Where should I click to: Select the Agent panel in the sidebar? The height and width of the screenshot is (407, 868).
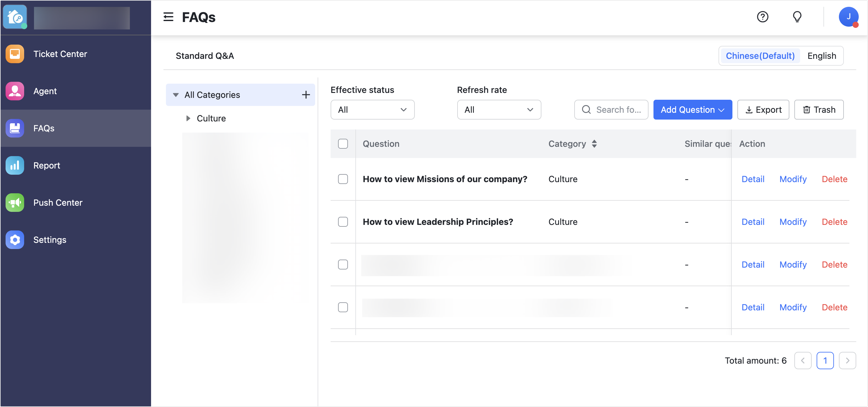click(45, 91)
